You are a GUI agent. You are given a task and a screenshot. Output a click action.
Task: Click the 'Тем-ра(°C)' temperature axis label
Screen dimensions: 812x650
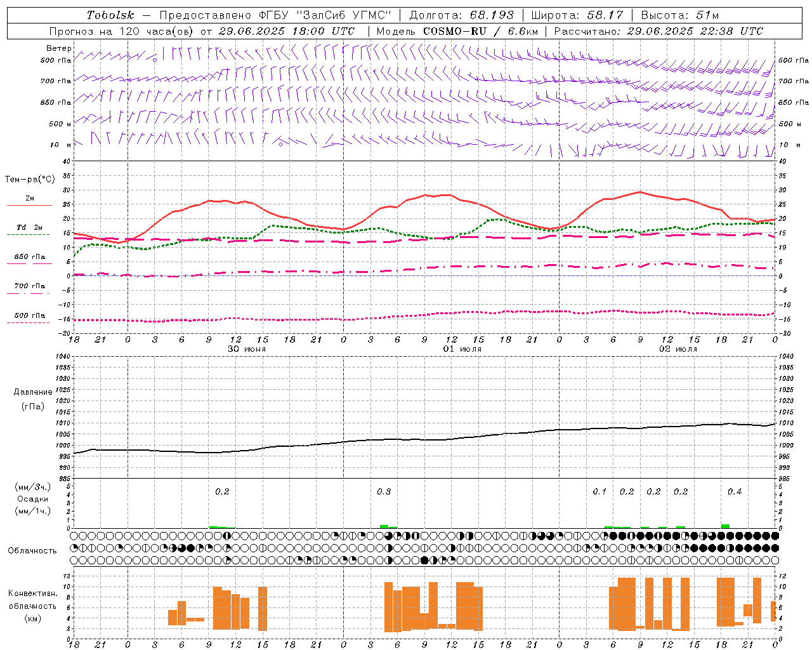(x=30, y=180)
